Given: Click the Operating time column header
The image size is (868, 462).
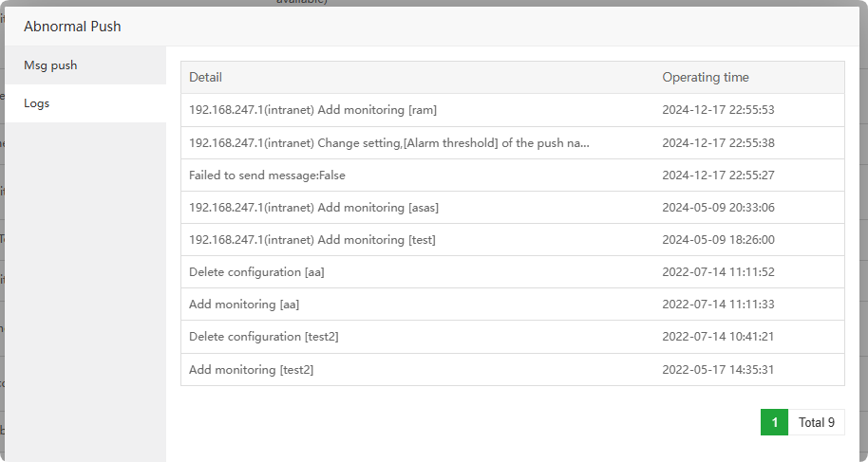Looking at the screenshot, I should click(x=705, y=78).
